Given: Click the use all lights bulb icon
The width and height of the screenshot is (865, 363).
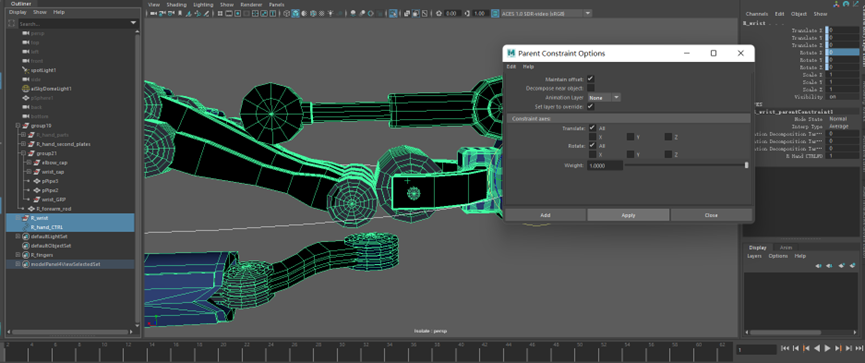Looking at the screenshot, I should 330,13.
